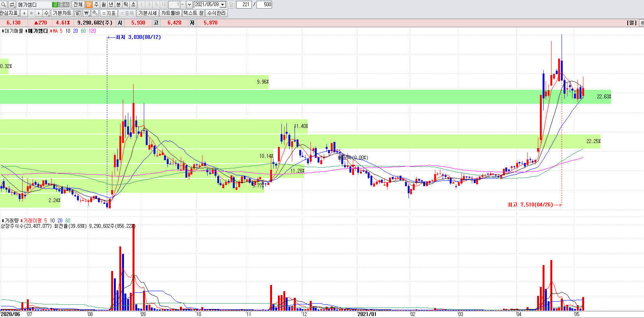Click the magnifier stock search icon
644x318 pixels.
3,5
